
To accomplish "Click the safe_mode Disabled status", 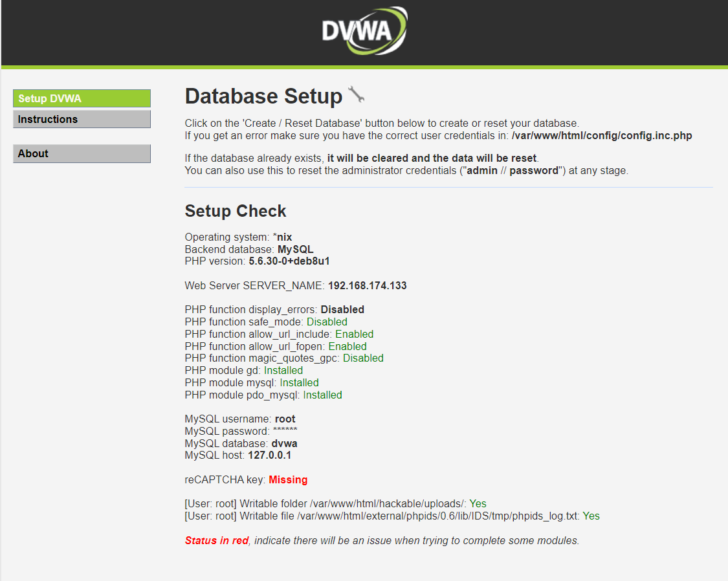I will click(327, 322).
